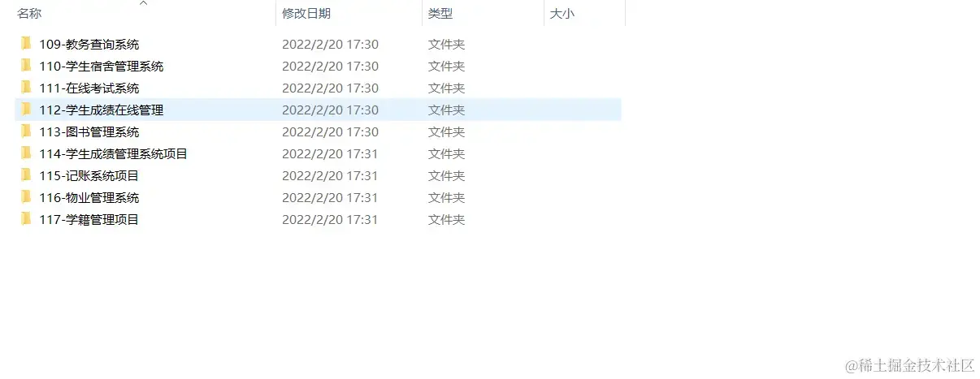Select the 111-在线考试系统 folder icon
The width and height of the screenshot is (980, 379).
[26, 88]
